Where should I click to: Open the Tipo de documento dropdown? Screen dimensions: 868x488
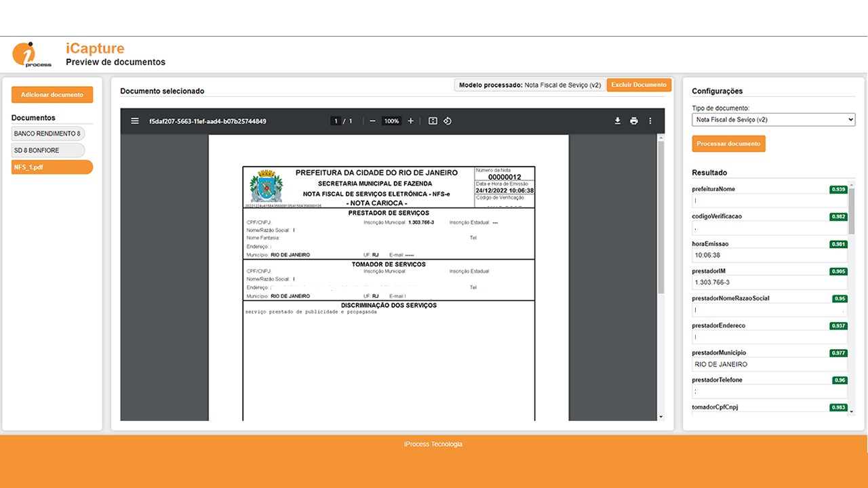(774, 119)
